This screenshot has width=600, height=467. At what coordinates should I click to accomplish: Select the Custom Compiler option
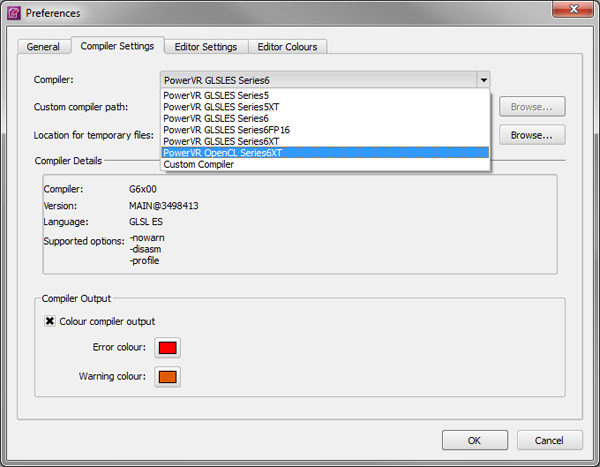click(325, 164)
